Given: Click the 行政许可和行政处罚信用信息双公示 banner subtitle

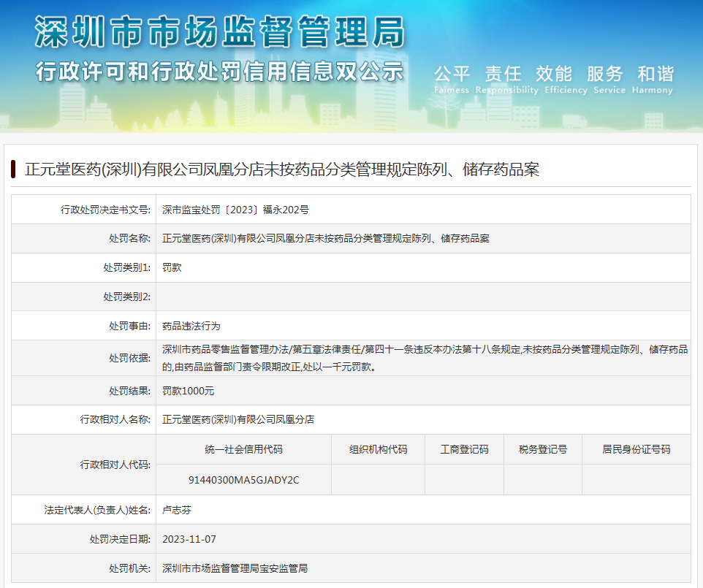Looking at the screenshot, I should [x=220, y=72].
